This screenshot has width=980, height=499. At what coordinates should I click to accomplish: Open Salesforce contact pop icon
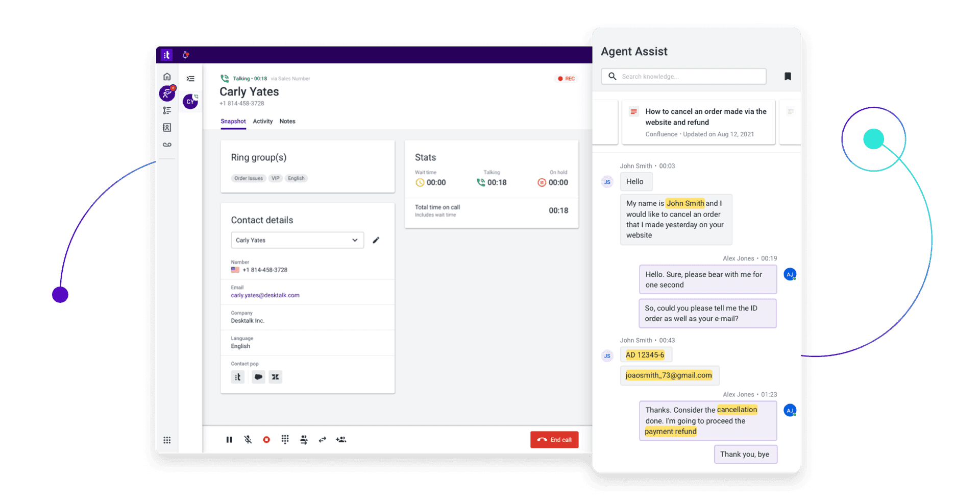point(258,377)
